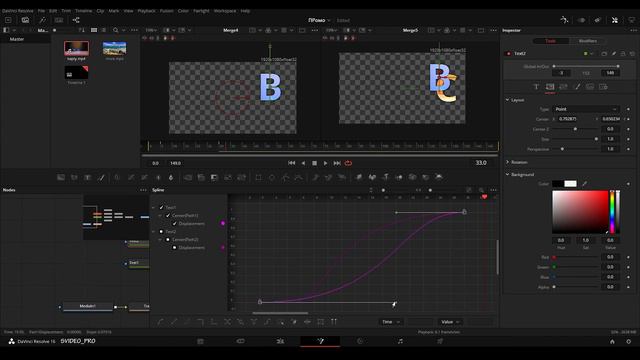Viewport: 640px width, 360px height.
Task: Open the Shading tab icon in Inspector
Action: tap(577, 87)
